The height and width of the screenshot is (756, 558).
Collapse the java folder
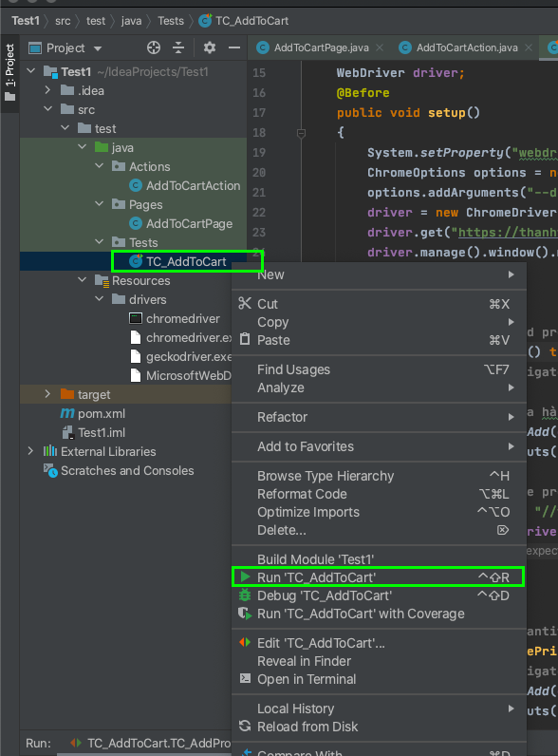tap(82, 146)
